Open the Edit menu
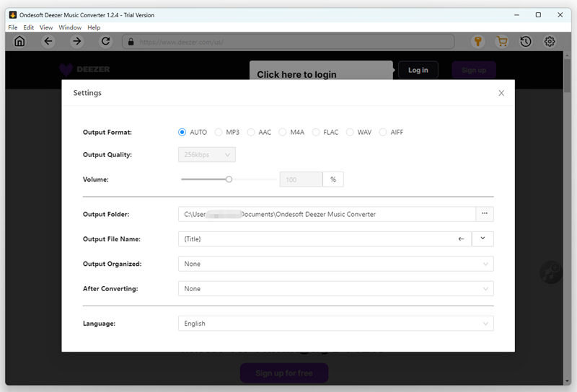The width and height of the screenshot is (577, 392). point(28,27)
